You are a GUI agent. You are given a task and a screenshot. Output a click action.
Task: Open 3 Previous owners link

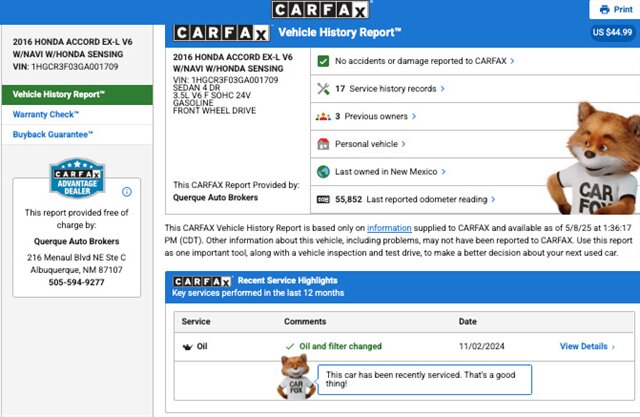(371, 116)
